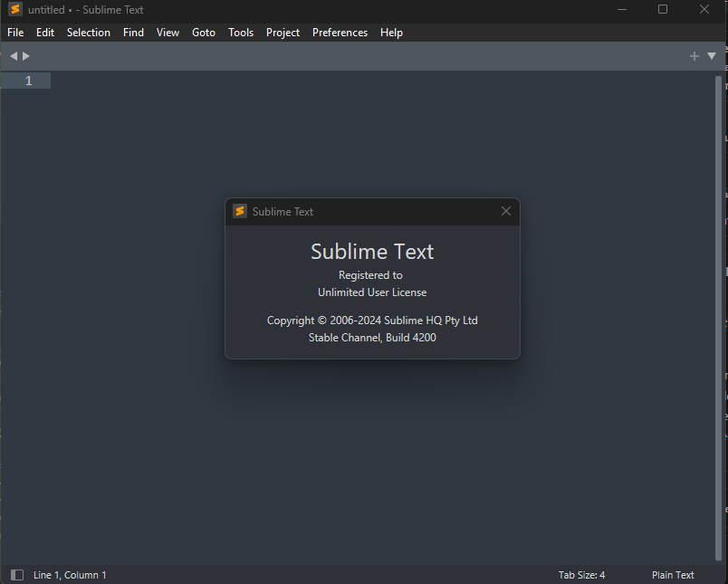Go to previous tab with left arrow
The image size is (728, 584).
14,56
